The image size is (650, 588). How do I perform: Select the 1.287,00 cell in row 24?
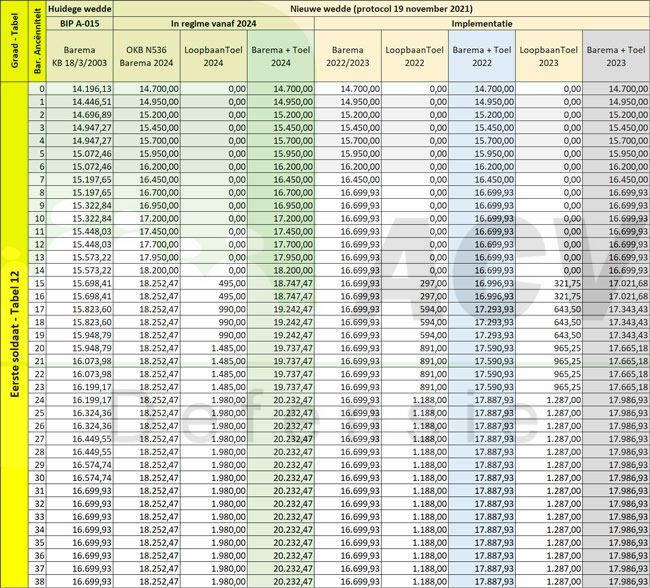(x=549, y=400)
